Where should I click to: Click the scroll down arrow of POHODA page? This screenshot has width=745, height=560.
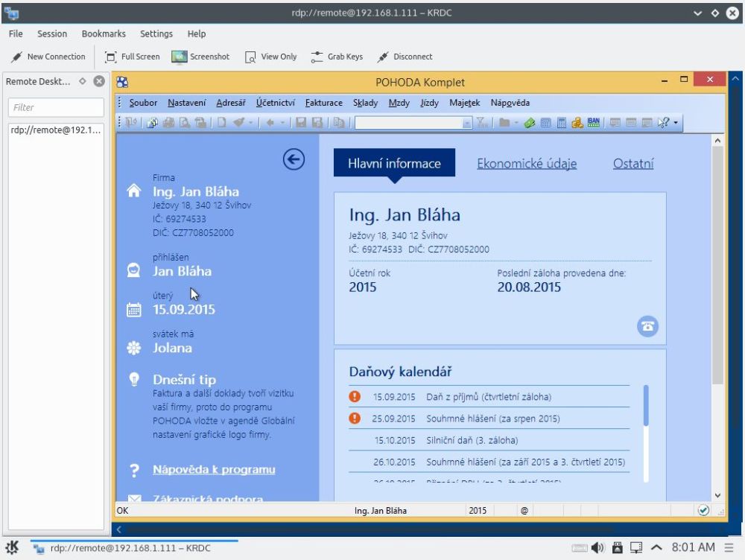tap(717, 495)
